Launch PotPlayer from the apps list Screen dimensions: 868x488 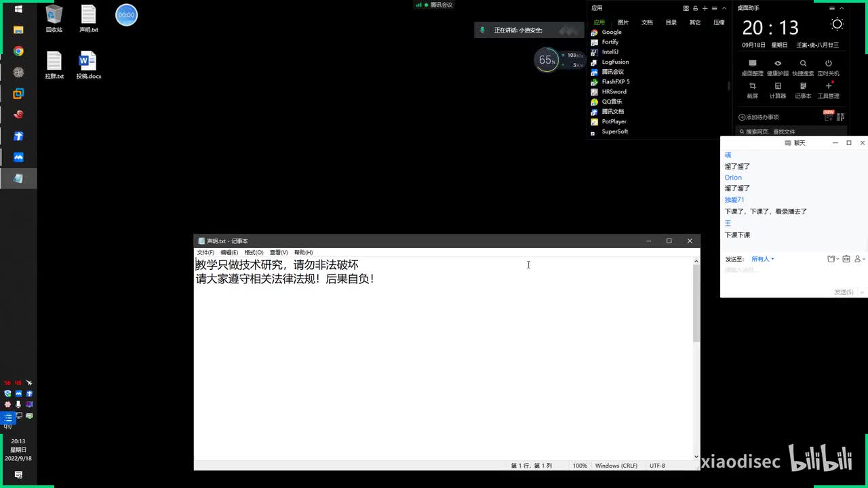point(609,121)
